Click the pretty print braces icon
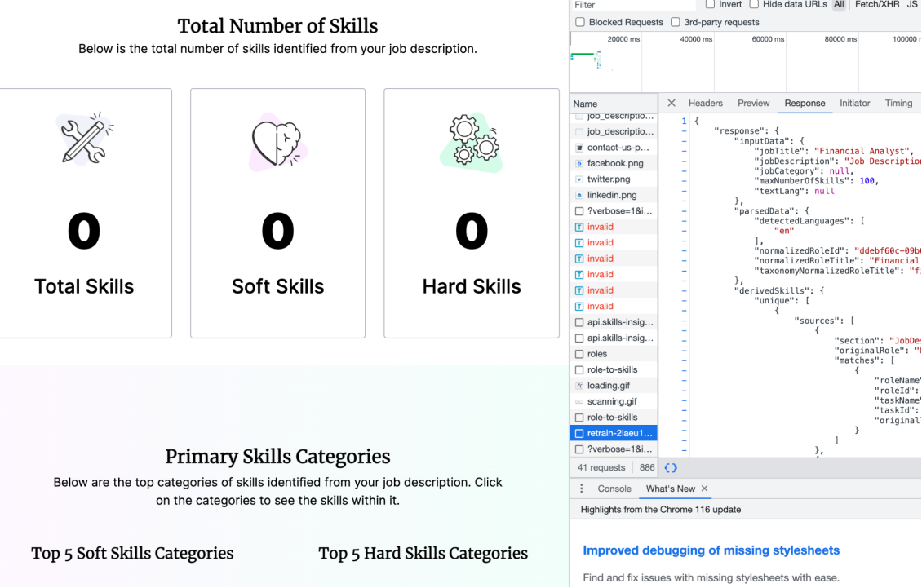922x588 pixels. (x=671, y=468)
